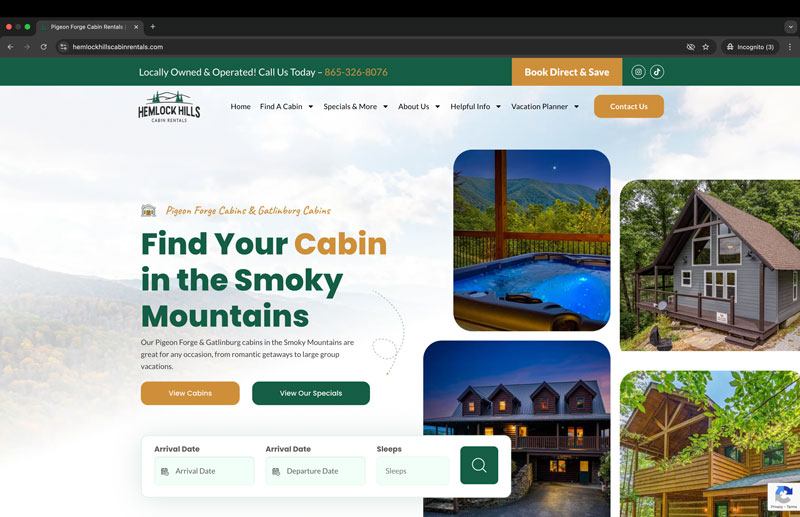Click the Departure Date input field
Image resolution: width=800 pixels, height=517 pixels.
315,471
